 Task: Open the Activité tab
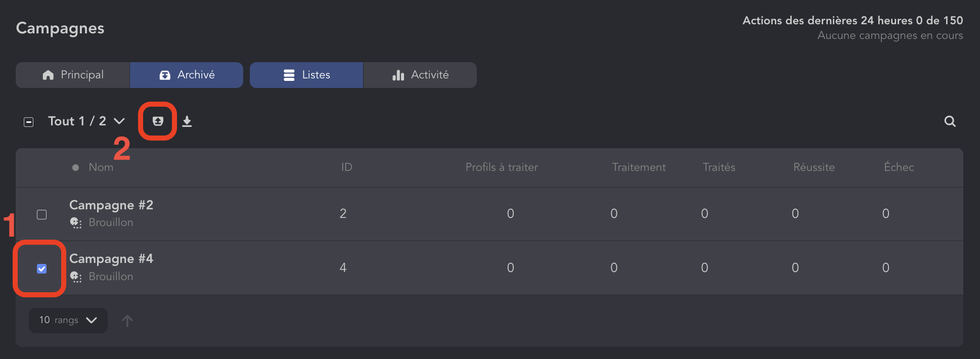(x=420, y=75)
